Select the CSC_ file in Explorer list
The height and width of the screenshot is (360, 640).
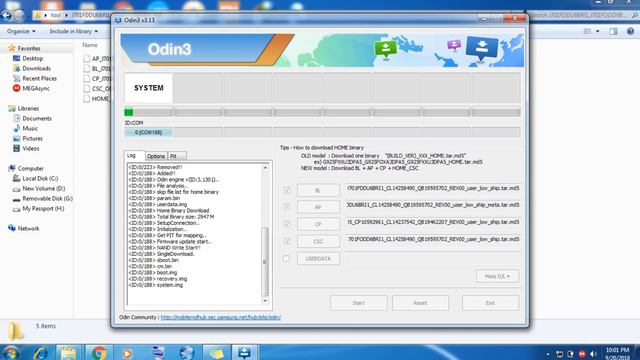click(x=97, y=88)
